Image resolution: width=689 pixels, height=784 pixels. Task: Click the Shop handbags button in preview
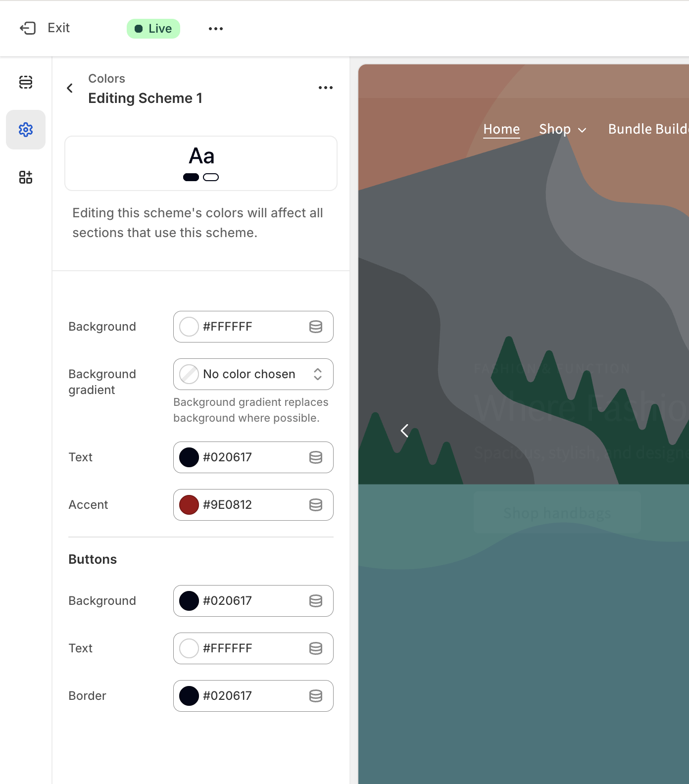[557, 513]
